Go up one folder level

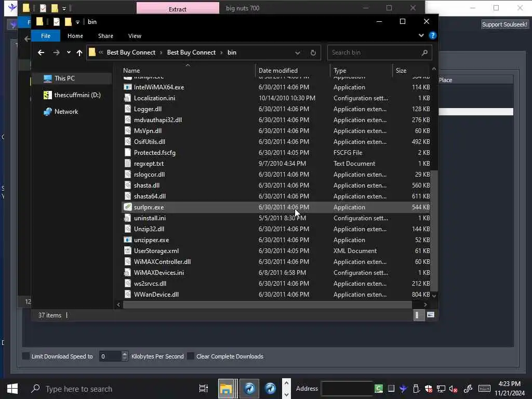(x=79, y=52)
